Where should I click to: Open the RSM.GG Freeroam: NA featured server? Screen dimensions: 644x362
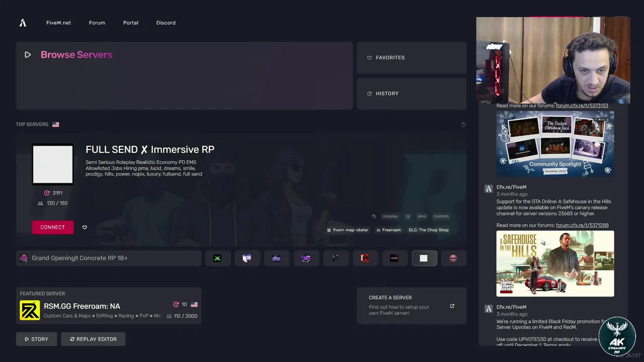[109, 306]
